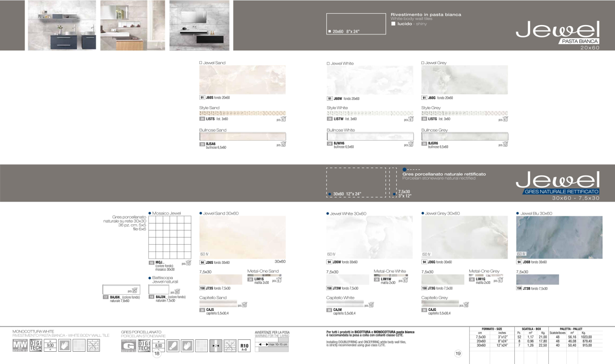This screenshot has height=364, width=615.
Task: Click the square marker before Jewel Sand
Action: point(201,63)
